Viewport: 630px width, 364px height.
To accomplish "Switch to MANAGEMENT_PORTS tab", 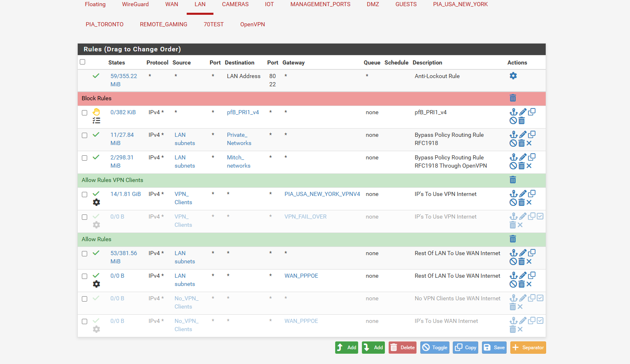I will click(320, 4).
